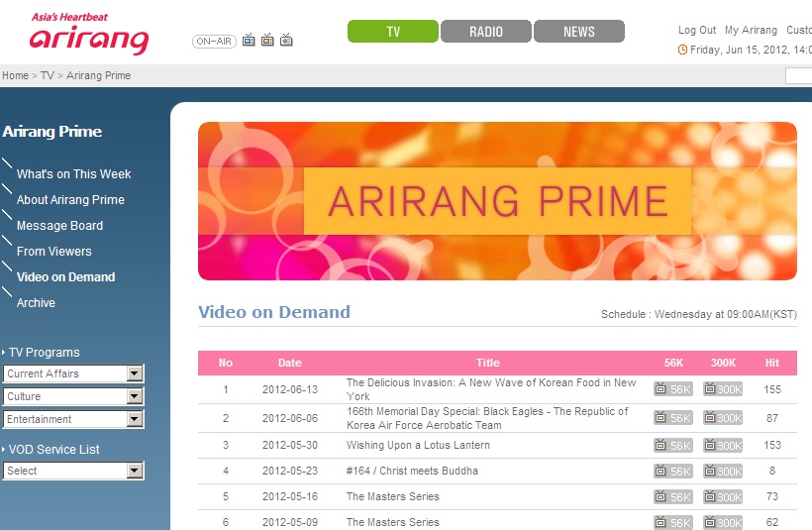Click the Video on Demand page heading
The width and height of the screenshot is (812, 530).
click(274, 312)
